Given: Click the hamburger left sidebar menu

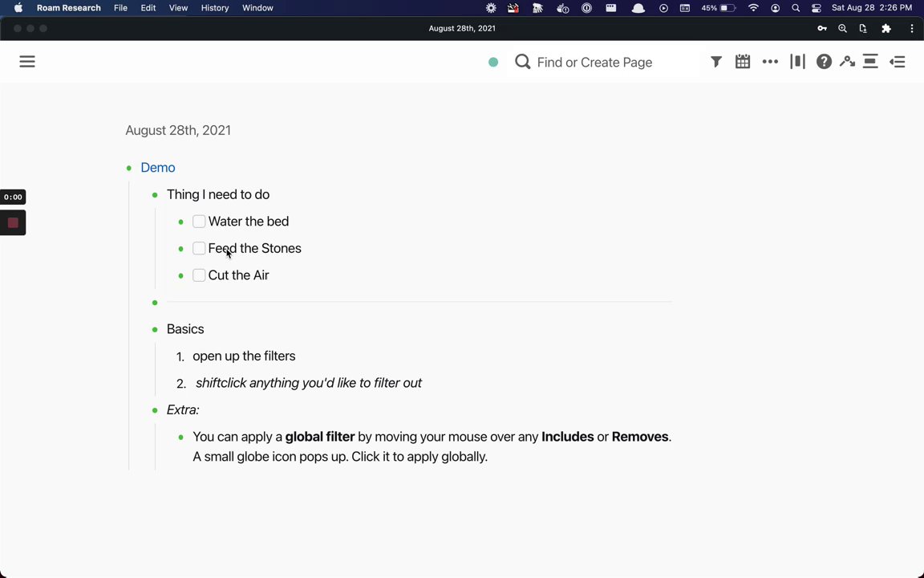Looking at the screenshot, I should click(x=27, y=62).
